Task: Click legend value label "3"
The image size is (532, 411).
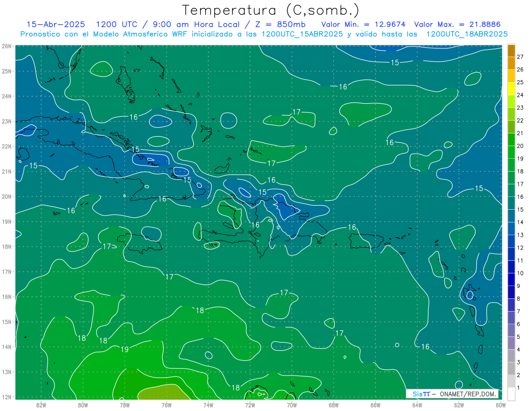Action: pos(519,362)
